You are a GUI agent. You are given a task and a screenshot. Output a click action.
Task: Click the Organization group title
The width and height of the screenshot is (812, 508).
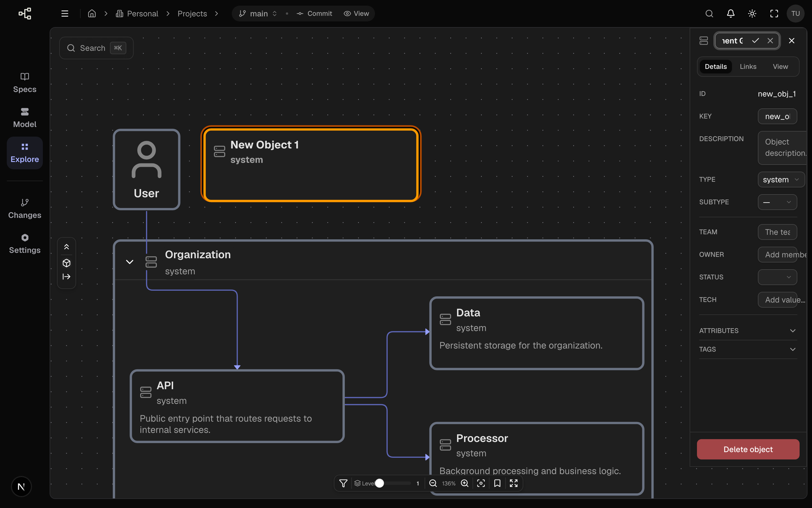click(x=198, y=254)
